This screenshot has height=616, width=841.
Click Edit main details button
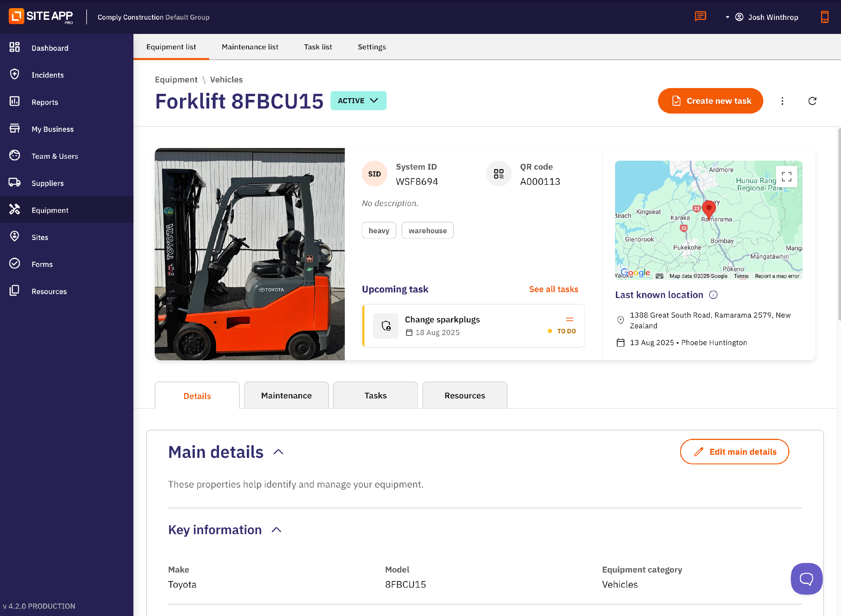click(734, 452)
